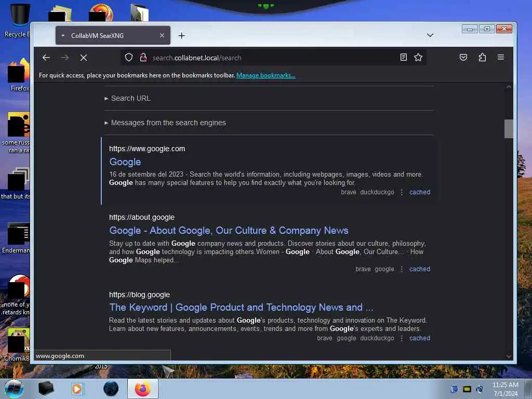
Task: Select the Firefox desktop shortcut
Action: click(x=19, y=75)
